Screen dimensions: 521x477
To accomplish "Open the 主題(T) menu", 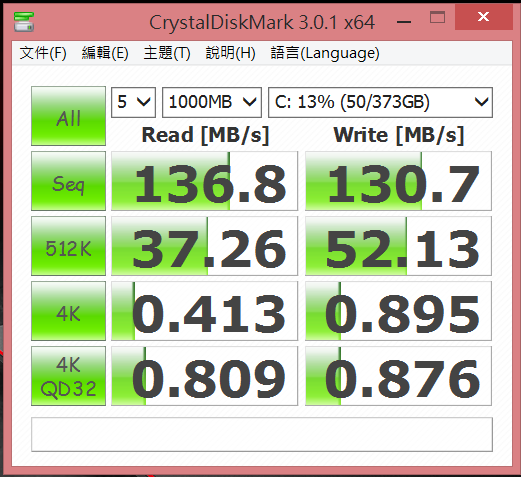I will pos(167,53).
